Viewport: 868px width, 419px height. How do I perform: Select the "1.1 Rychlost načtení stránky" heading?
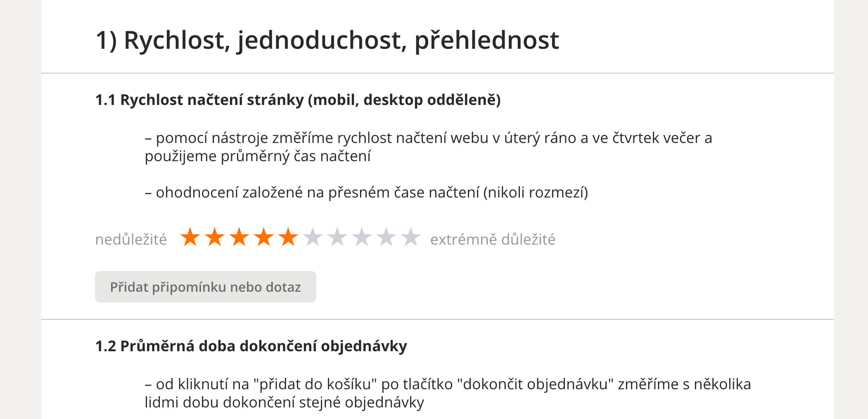point(298,100)
